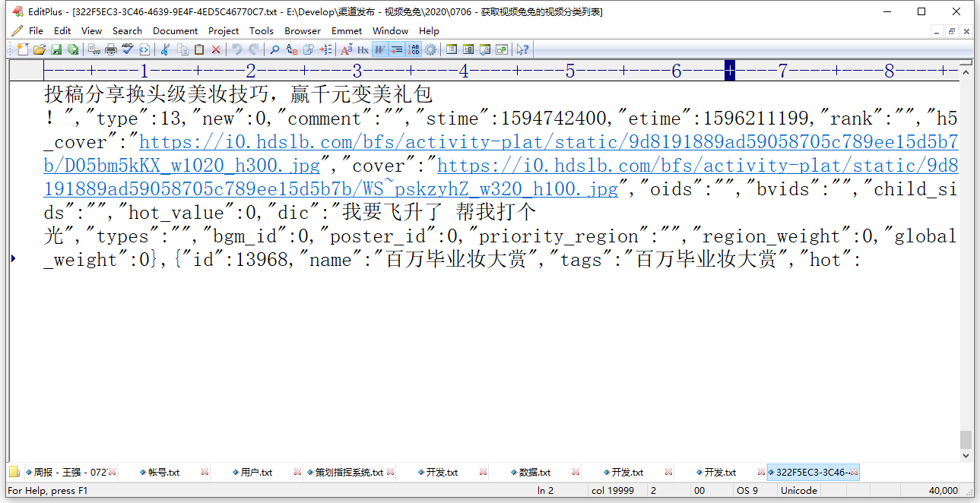The image size is (980, 503).
Task: Click the Replace icon
Action: [x=292, y=49]
